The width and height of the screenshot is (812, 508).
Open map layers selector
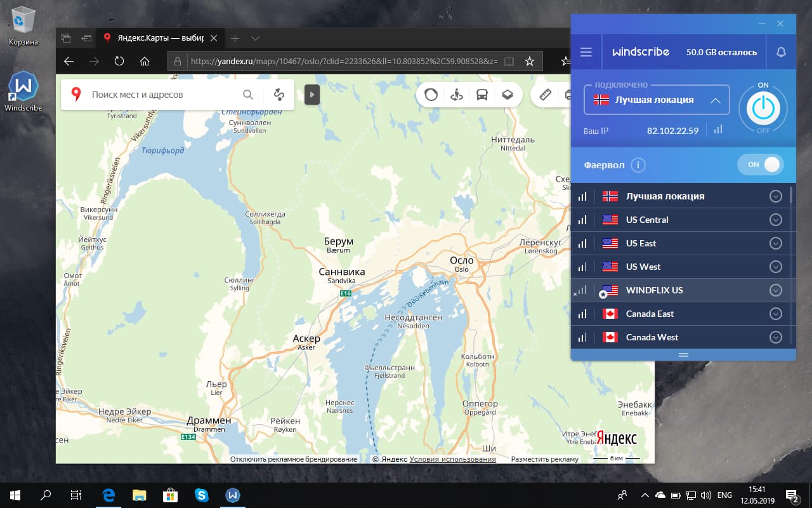pyautogui.click(x=507, y=95)
